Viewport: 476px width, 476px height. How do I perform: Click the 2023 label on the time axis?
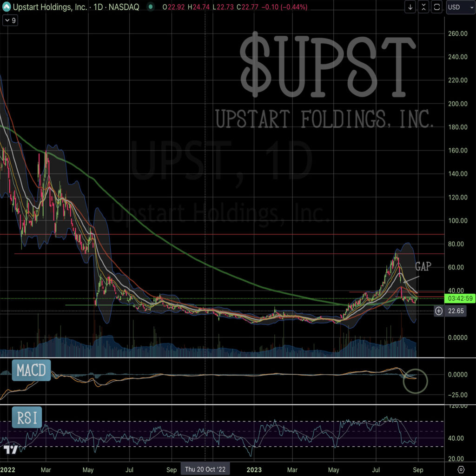click(x=254, y=470)
